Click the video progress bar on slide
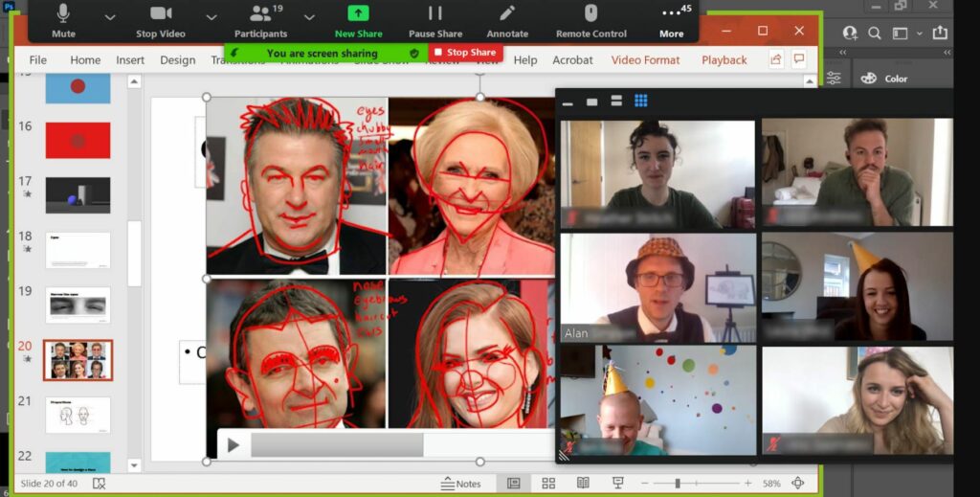 point(401,445)
